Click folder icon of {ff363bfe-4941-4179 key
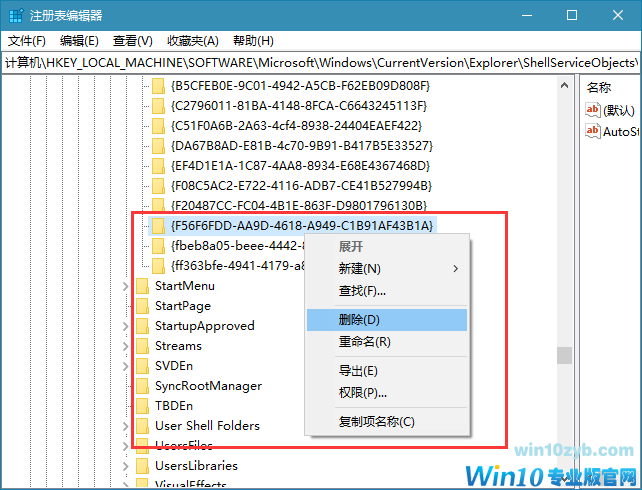Image resolution: width=642 pixels, height=490 pixels. coord(158,266)
